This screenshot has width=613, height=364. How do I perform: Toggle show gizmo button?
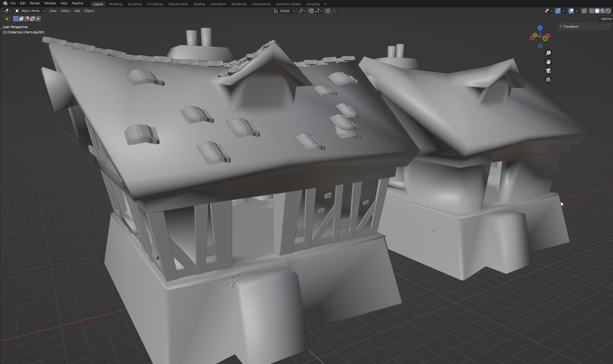point(558,11)
